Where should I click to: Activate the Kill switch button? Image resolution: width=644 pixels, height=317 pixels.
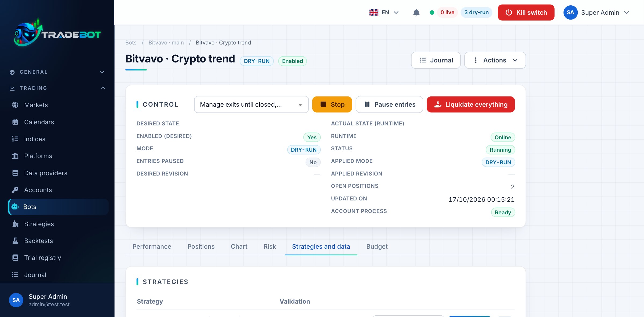tap(526, 13)
